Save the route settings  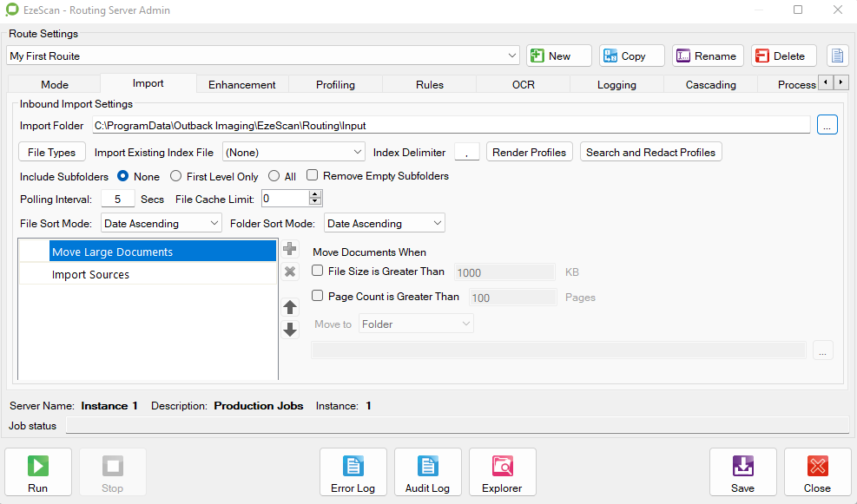(742, 472)
